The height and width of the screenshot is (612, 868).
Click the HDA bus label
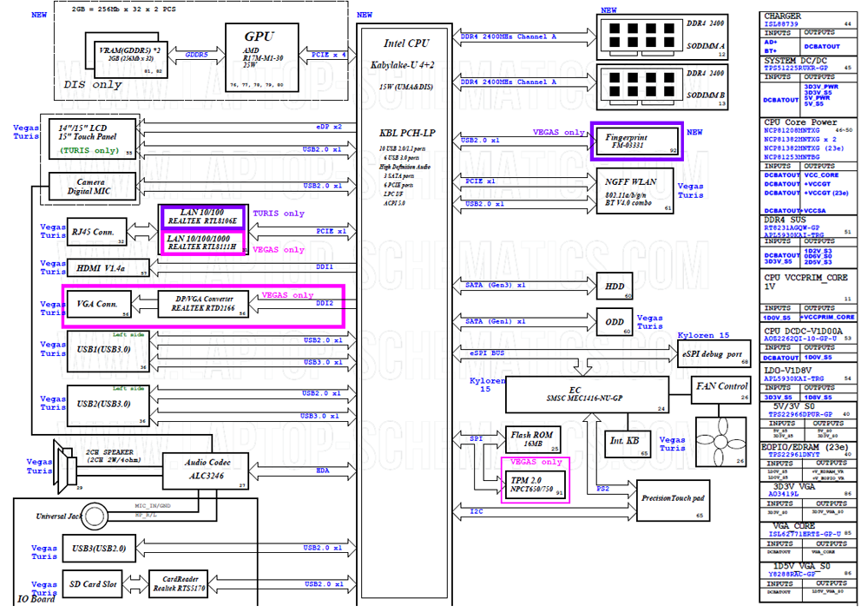[x=323, y=471]
